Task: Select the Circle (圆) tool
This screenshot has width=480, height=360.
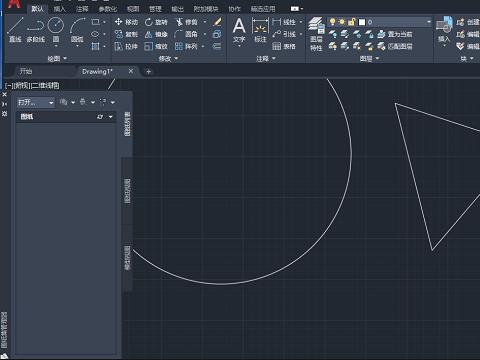Action: [x=56, y=30]
